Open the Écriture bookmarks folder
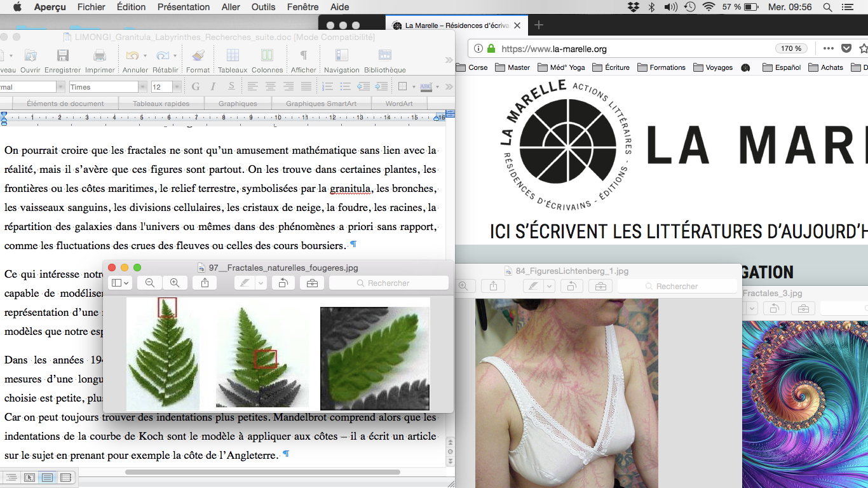 coord(611,67)
